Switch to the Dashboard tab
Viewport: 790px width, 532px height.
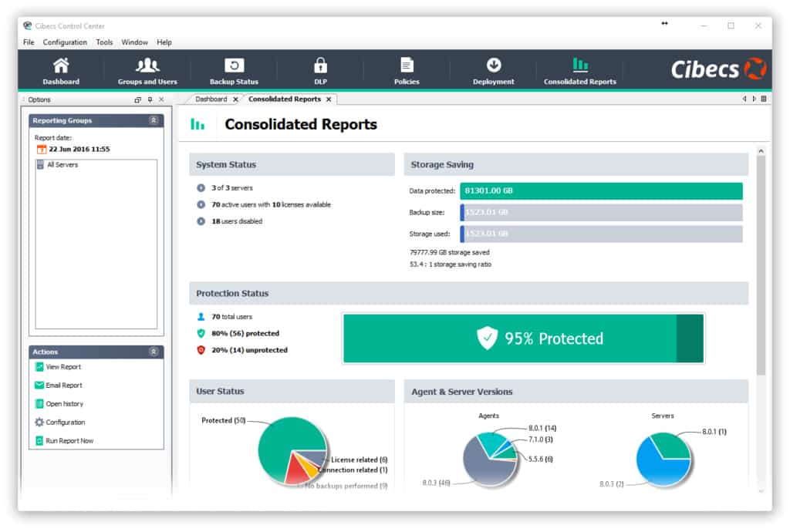click(x=211, y=99)
